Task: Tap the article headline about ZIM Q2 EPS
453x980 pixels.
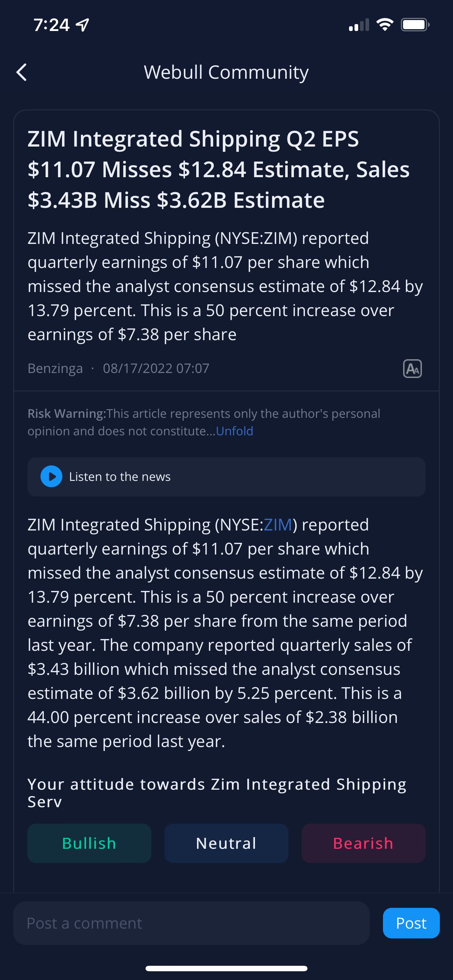Action: click(x=218, y=169)
